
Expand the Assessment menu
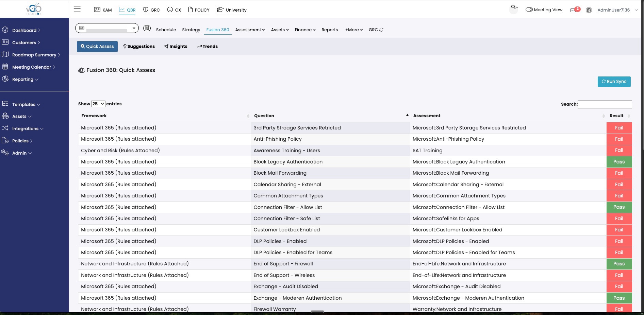pyautogui.click(x=250, y=30)
